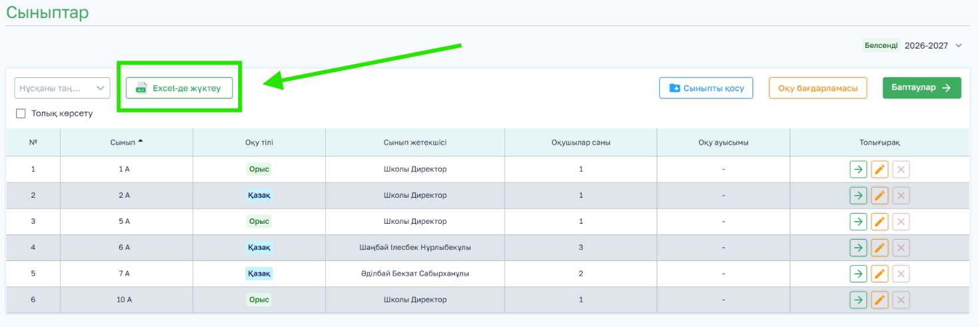
Task: Click the Оқушылар саны column header
Action: [581, 143]
